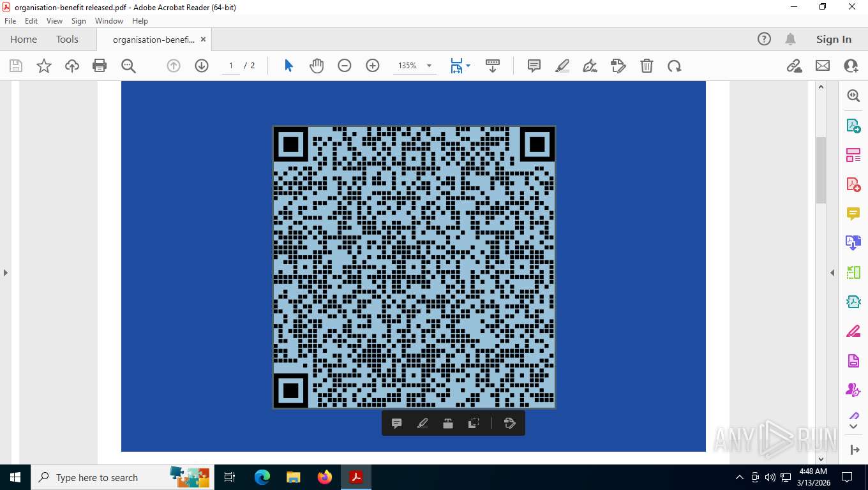The width and height of the screenshot is (868, 490).
Task: Edit the current page number field
Action: click(231, 66)
